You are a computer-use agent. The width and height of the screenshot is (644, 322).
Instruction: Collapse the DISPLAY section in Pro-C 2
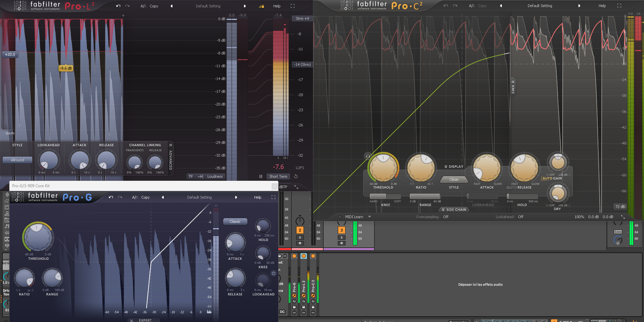coord(453,166)
